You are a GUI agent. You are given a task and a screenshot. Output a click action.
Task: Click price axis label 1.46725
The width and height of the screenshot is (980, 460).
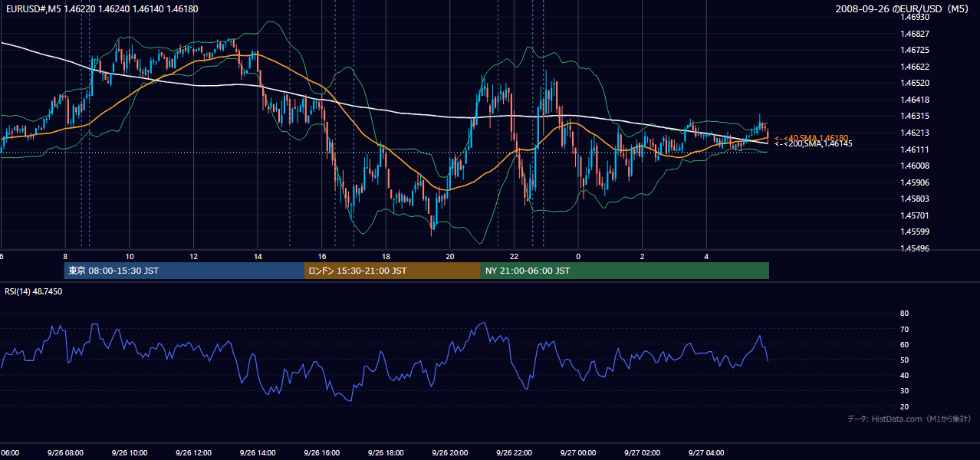point(916,51)
